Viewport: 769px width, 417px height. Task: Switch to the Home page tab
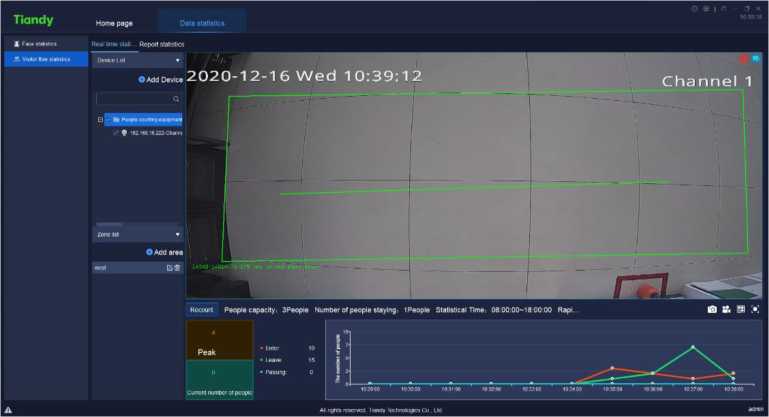[x=113, y=21]
